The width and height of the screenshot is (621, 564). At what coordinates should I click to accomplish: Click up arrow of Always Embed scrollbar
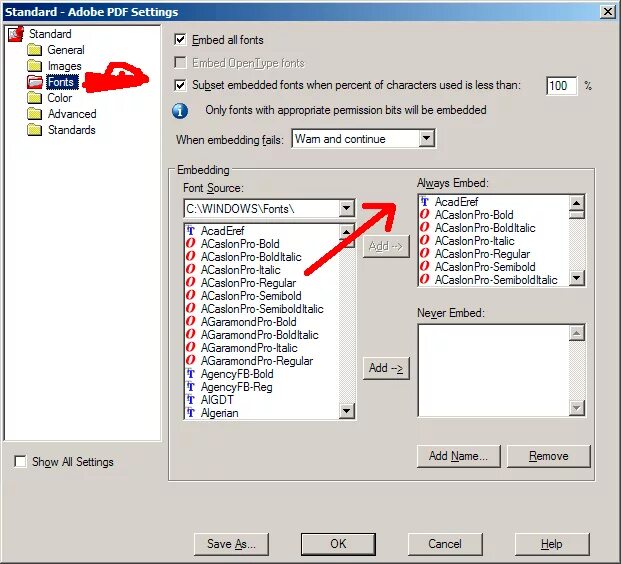click(577, 203)
